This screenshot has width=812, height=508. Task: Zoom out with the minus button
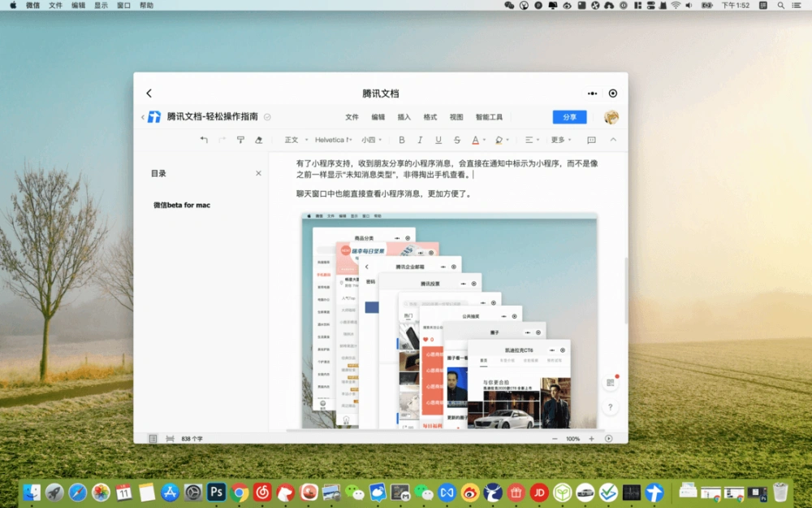point(555,439)
